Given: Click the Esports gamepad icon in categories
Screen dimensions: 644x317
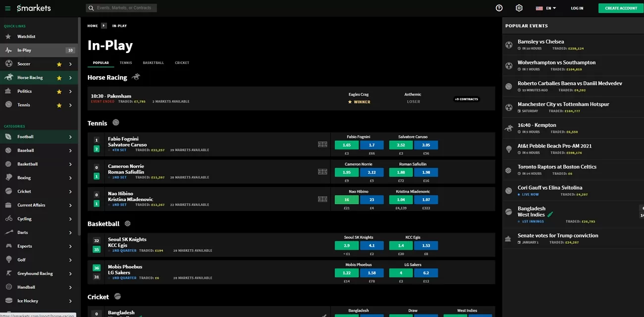Looking at the screenshot, I should (8, 246).
